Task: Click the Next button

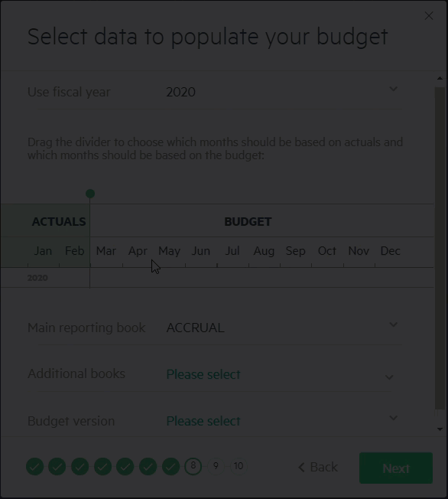Action: (396, 468)
